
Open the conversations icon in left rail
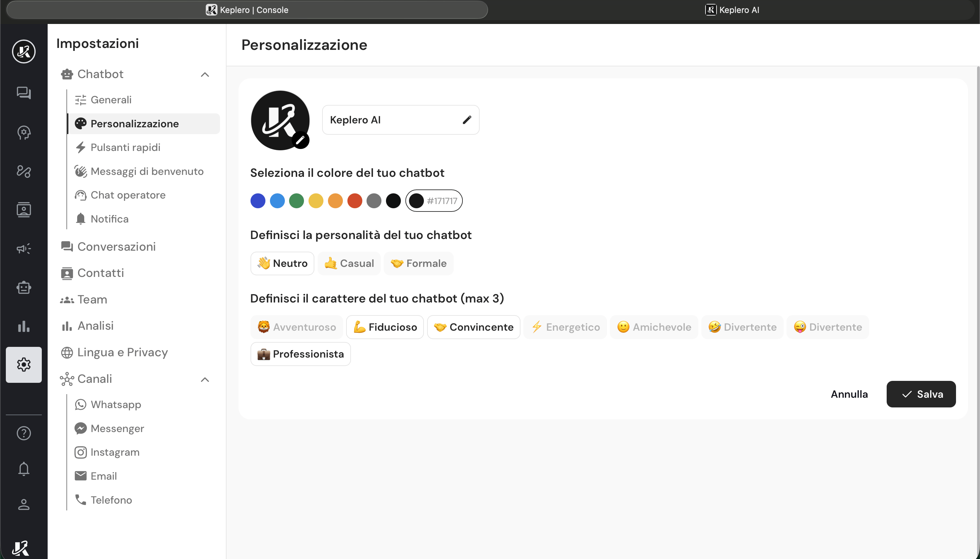(23, 93)
